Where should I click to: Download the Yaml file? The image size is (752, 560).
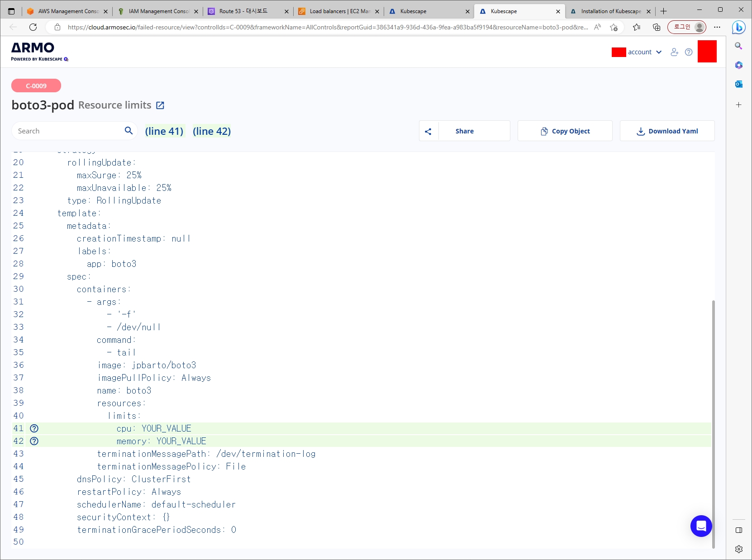(667, 131)
